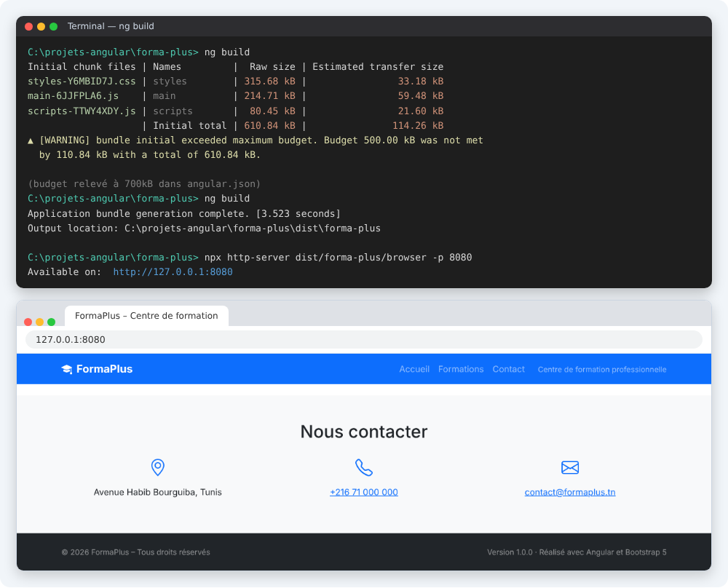Image resolution: width=728 pixels, height=588 pixels.
Task: Call the +216 71 000 000 link
Action: coord(364,493)
